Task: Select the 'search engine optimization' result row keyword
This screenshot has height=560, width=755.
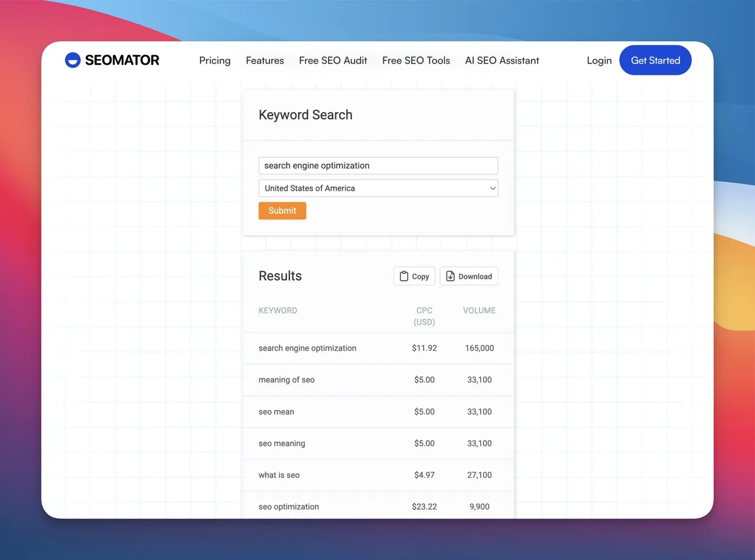Action: (307, 348)
